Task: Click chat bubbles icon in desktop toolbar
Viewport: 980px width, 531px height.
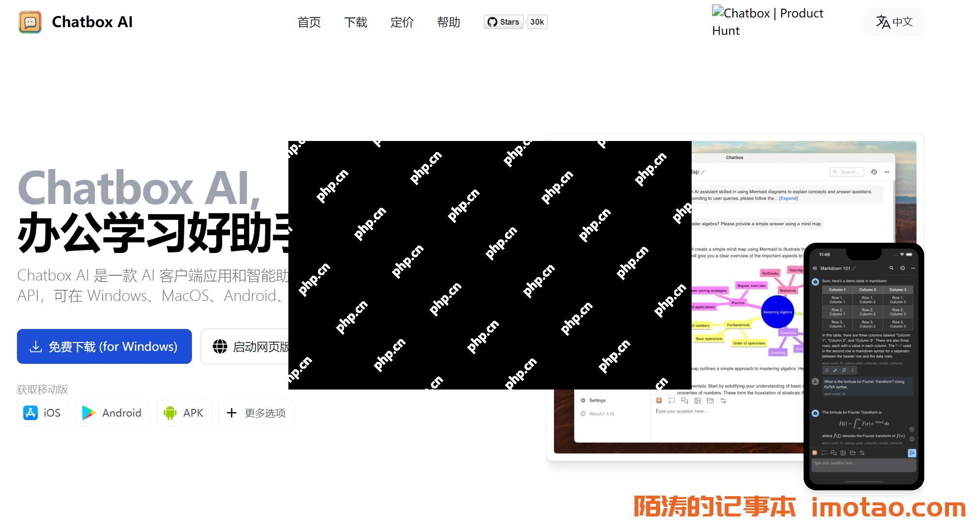Action: click(x=684, y=401)
